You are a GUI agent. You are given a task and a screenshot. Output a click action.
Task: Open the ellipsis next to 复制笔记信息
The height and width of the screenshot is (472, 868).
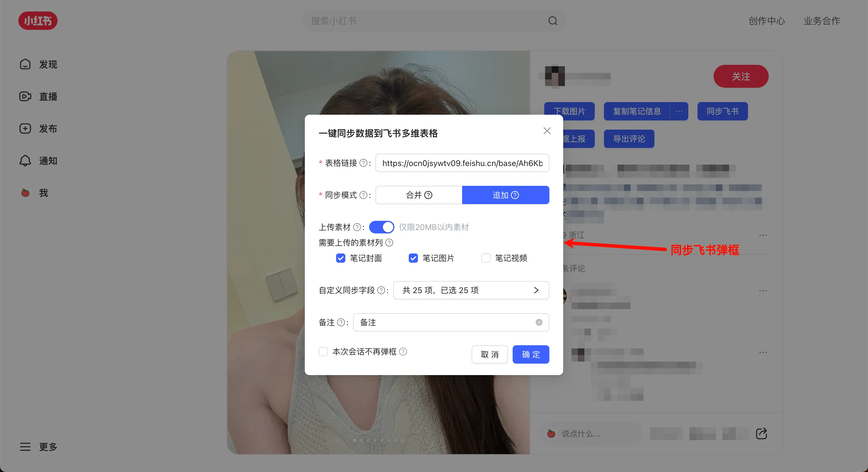pyautogui.click(x=679, y=111)
